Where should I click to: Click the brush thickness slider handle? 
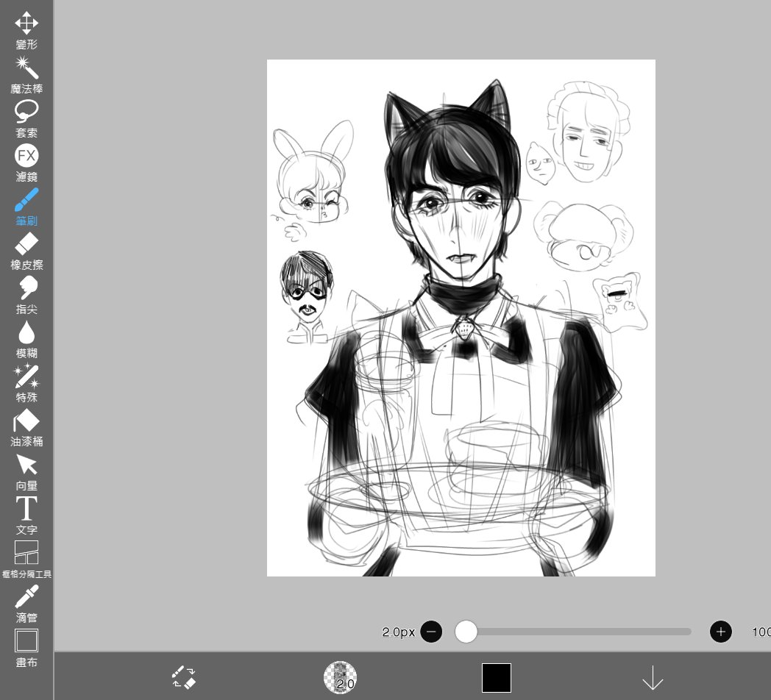pyautogui.click(x=466, y=632)
